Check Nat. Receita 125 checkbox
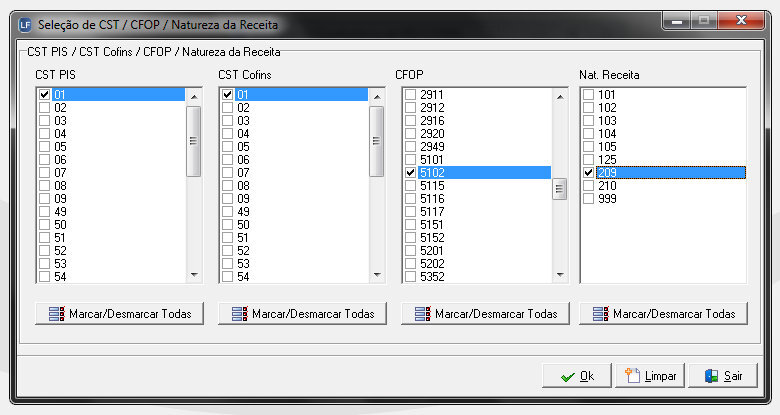The width and height of the screenshot is (780, 415). 588,160
